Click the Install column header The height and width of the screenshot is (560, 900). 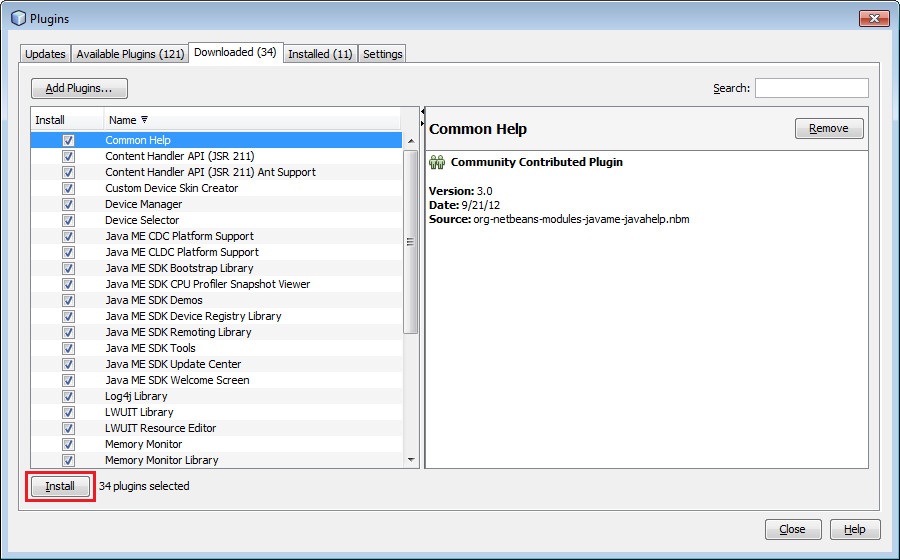tap(67, 120)
